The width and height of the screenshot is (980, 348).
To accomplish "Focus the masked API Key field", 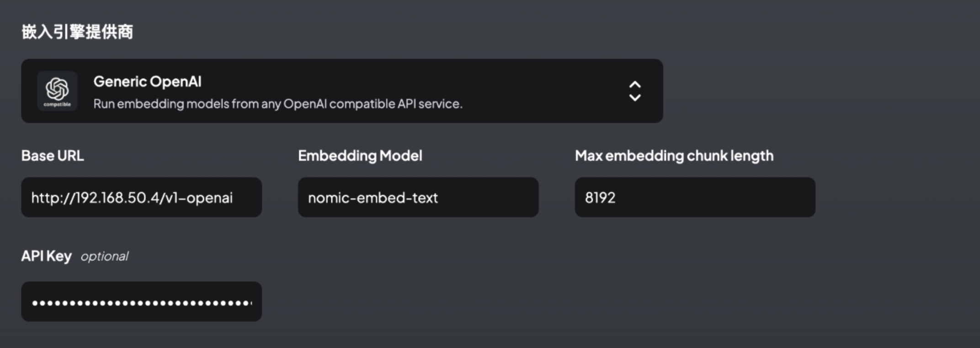I will (x=141, y=301).
